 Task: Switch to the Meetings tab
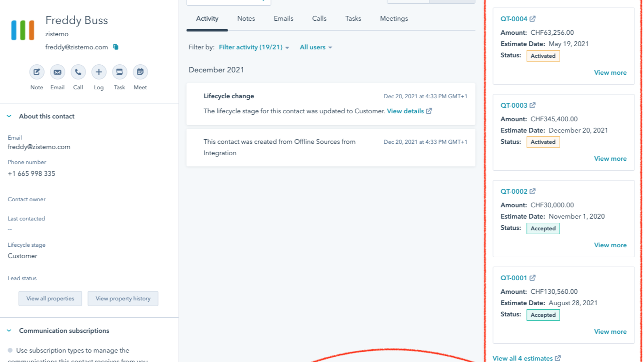click(394, 19)
